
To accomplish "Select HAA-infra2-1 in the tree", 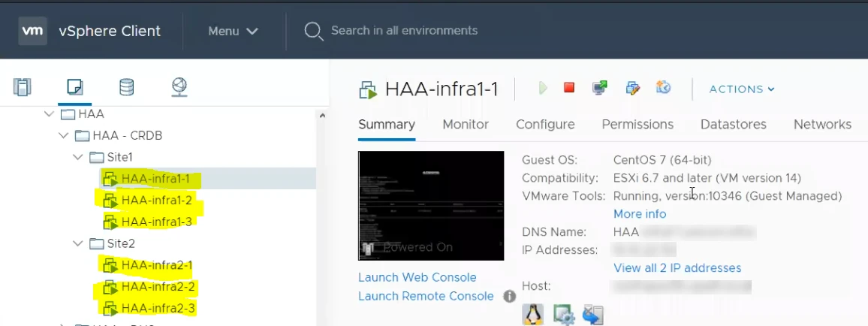I will point(157,265).
